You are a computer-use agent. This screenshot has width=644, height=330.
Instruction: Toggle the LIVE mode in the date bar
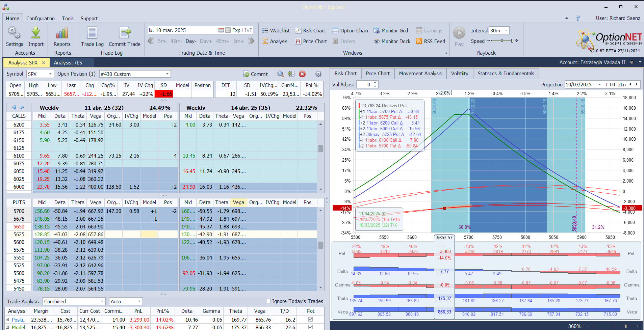[247, 30]
